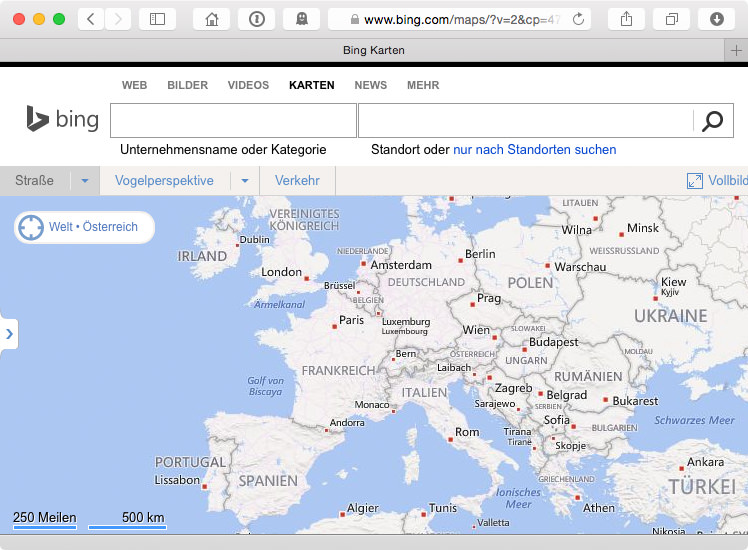
Task: Select the Straße map view
Action: click(x=35, y=181)
